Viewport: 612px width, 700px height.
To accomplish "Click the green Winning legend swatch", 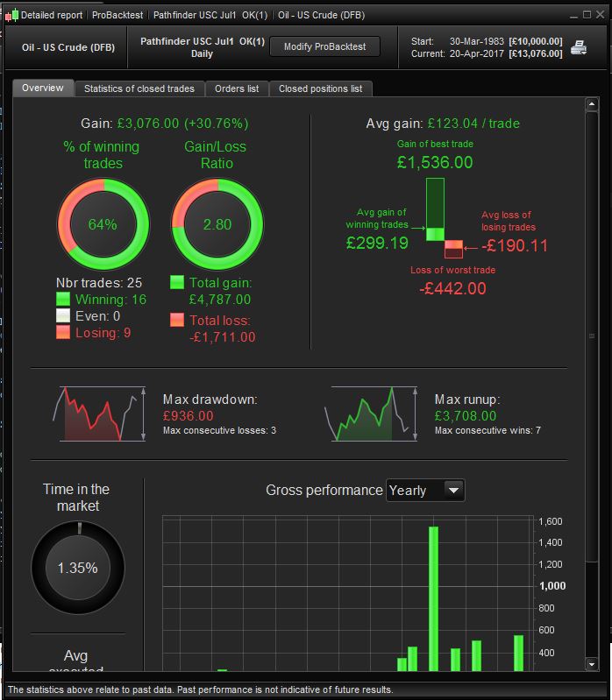I will pyautogui.click(x=63, y=299).
